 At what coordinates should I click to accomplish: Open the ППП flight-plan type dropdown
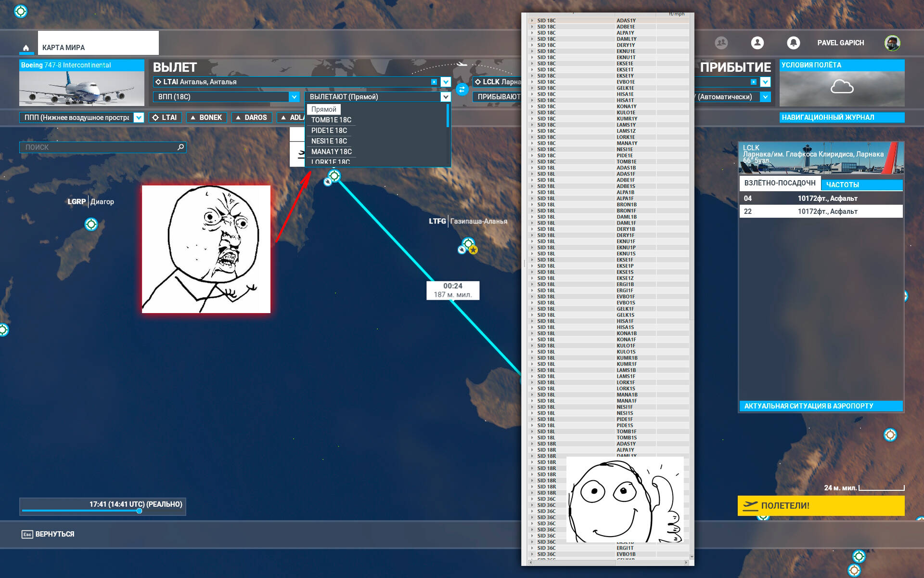click(x=139, y=118)
